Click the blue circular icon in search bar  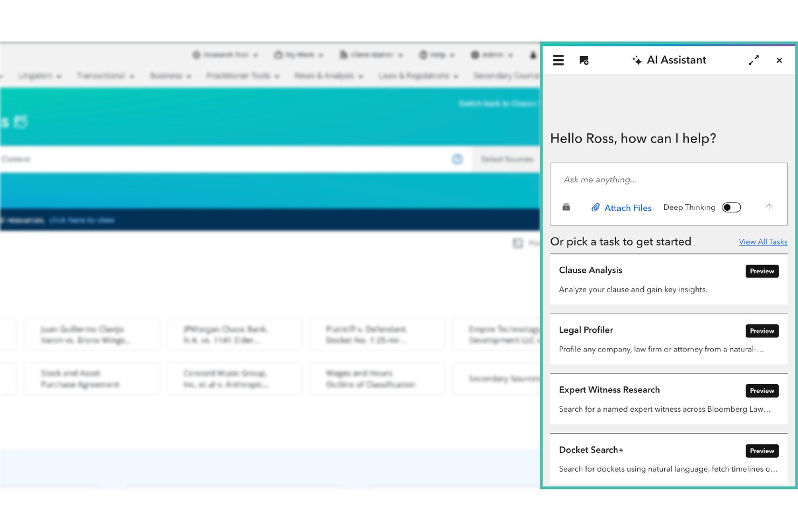click(457, 160)
